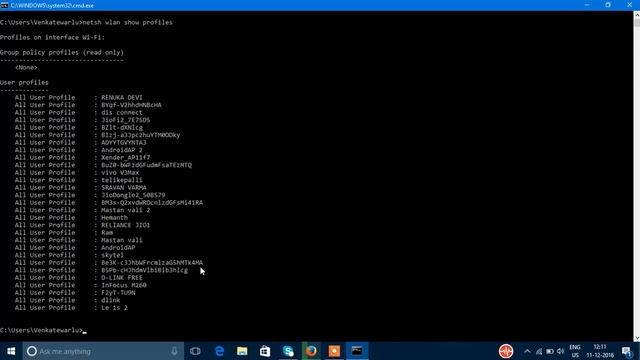Click profile name 'Ram'
The height and width of the screenshot is (360, 640).
coord(107,233)
